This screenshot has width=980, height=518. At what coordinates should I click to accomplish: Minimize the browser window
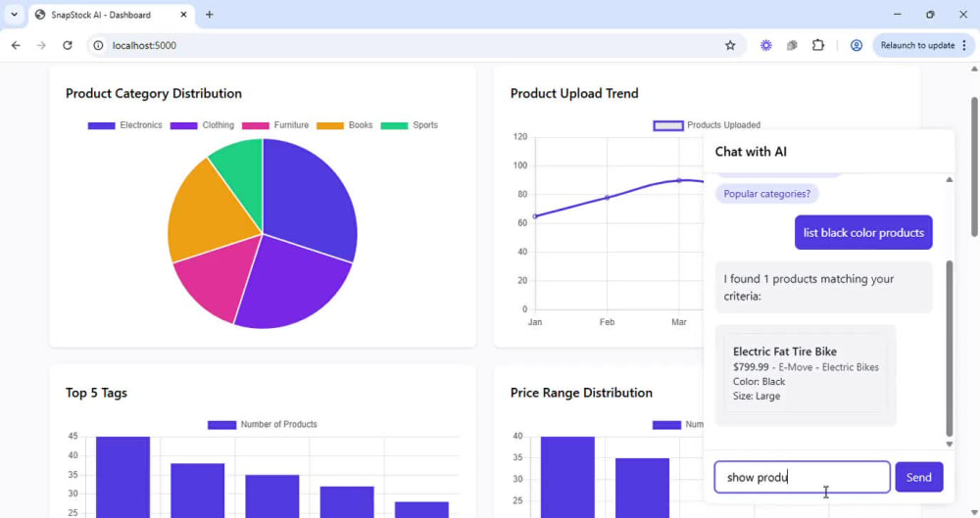tap(898, 15)
